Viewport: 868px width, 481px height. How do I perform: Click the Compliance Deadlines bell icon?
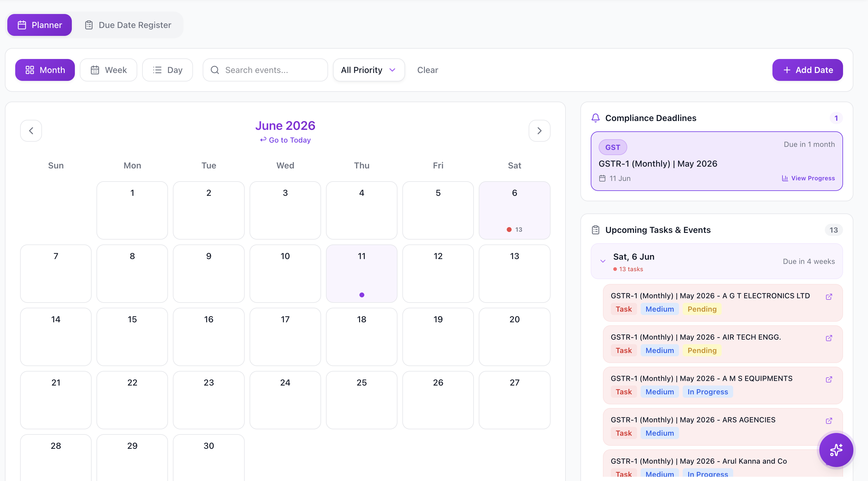[595, 118]
